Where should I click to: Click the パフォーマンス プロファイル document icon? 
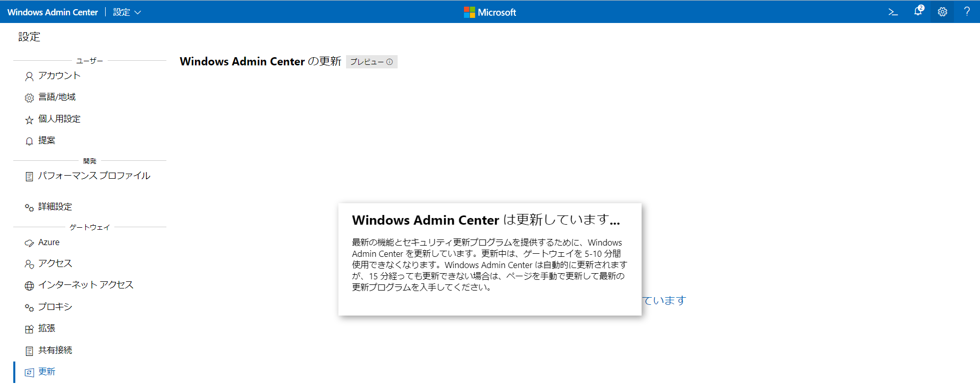coord(29,177)
